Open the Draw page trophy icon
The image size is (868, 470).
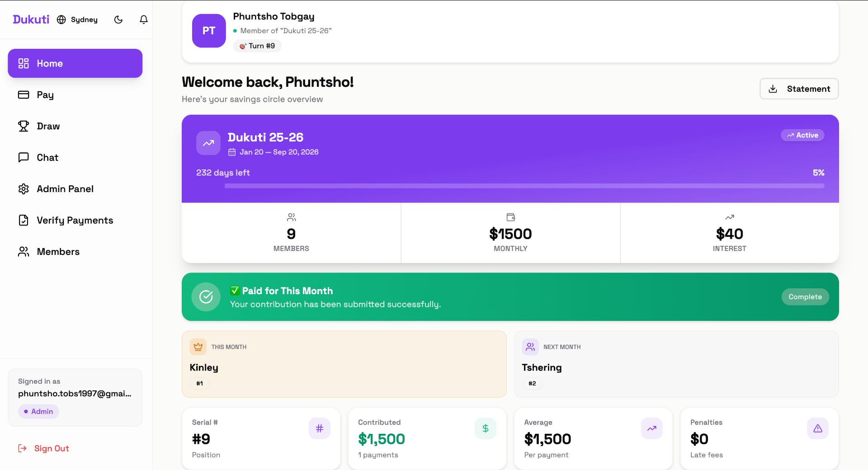coord(24,126)
